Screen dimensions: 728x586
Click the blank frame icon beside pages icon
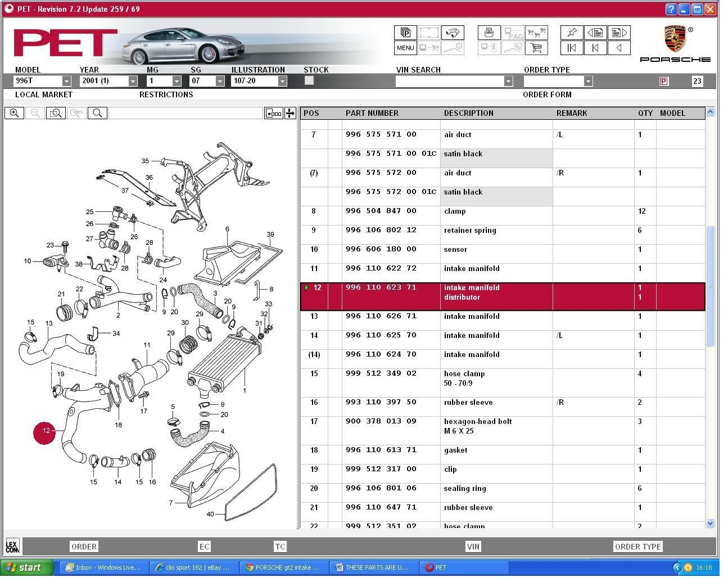429,33
